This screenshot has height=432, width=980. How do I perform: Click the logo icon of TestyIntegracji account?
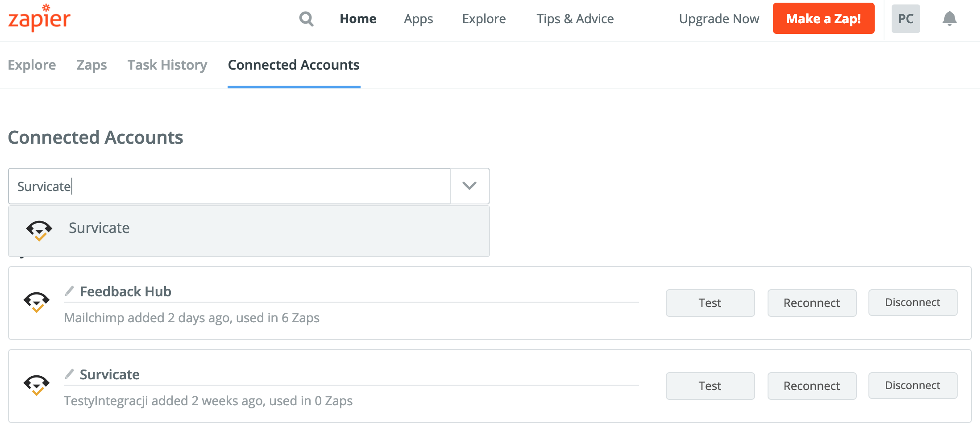pos(37,385)
